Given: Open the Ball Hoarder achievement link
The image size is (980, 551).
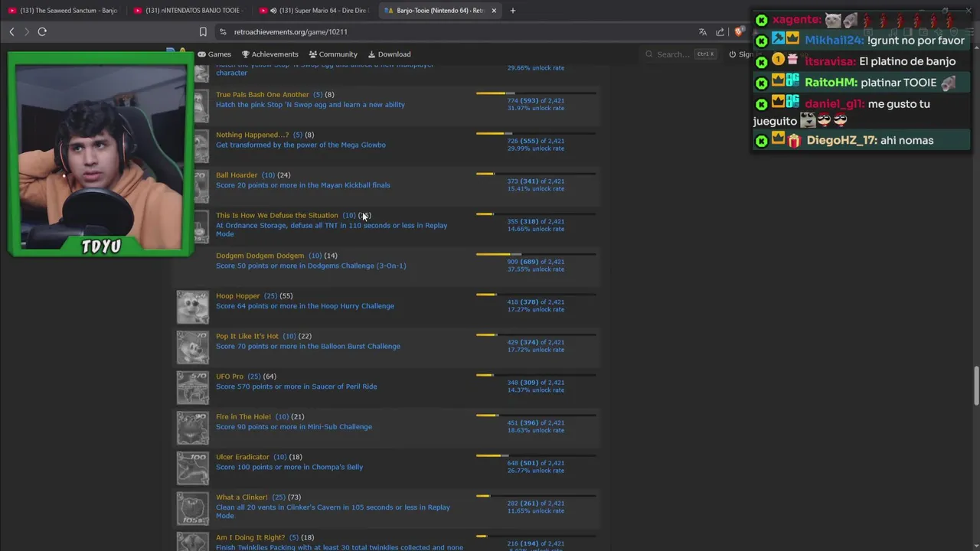Looking at the screenshot, I should [x=237, y=175].
